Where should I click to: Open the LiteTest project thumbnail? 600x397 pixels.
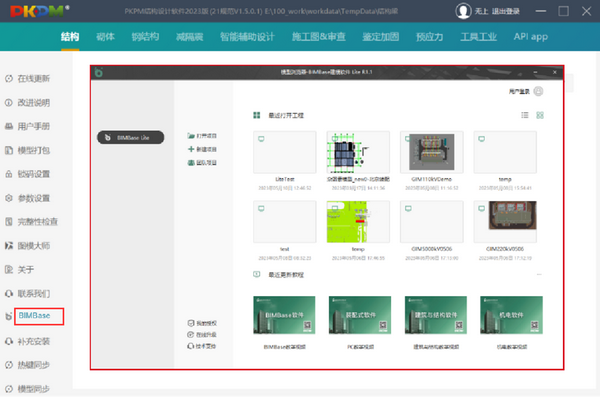click(x=285, y=152)
